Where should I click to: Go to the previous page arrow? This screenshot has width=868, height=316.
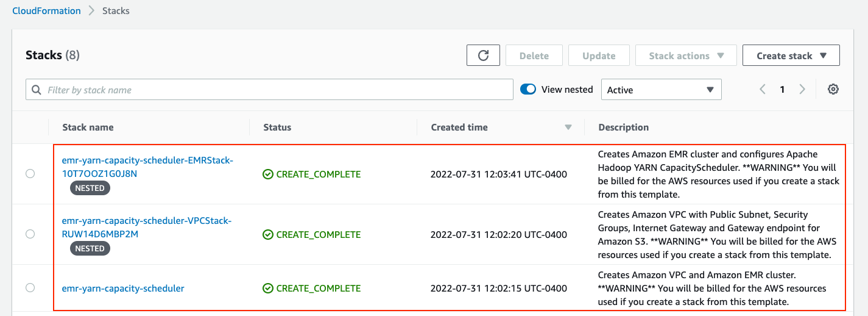click(762, 90)
